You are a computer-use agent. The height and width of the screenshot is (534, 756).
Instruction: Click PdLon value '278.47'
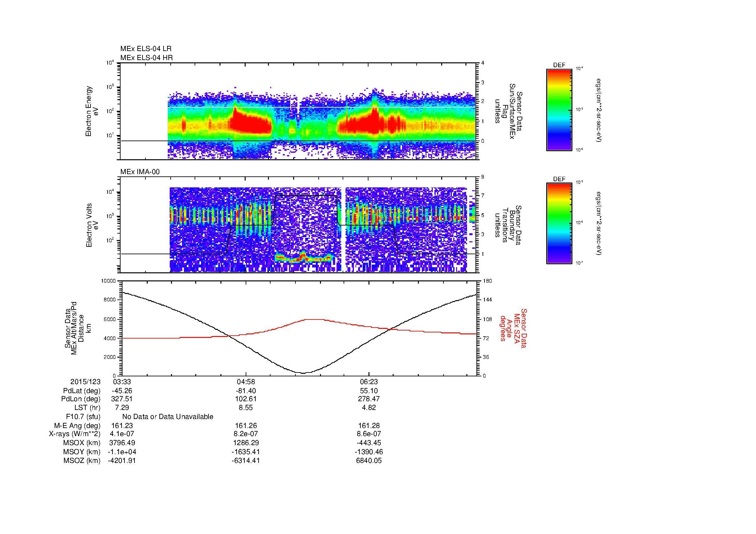[369, 399]
